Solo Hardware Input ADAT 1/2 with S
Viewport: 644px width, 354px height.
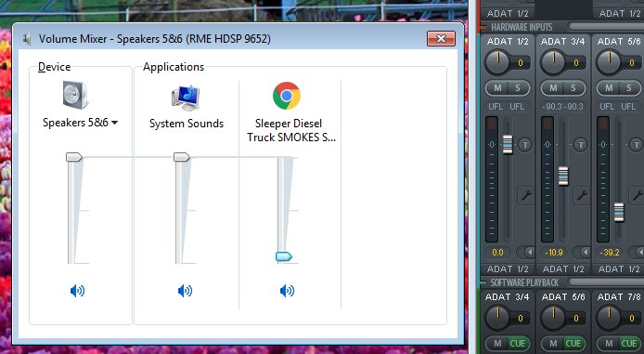[x=519, y=88]
